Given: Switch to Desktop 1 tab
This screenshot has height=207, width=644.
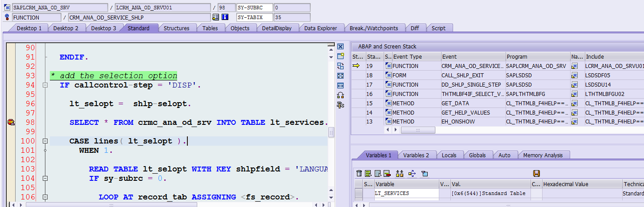Looking at the screenshot, I should pyautogui.click(x=29, y=28).
